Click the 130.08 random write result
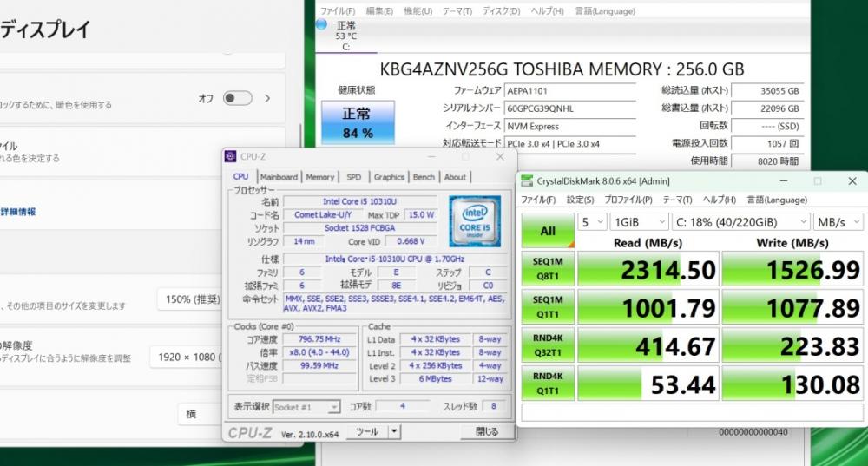The image size is (868, 466). coord(792,384)
